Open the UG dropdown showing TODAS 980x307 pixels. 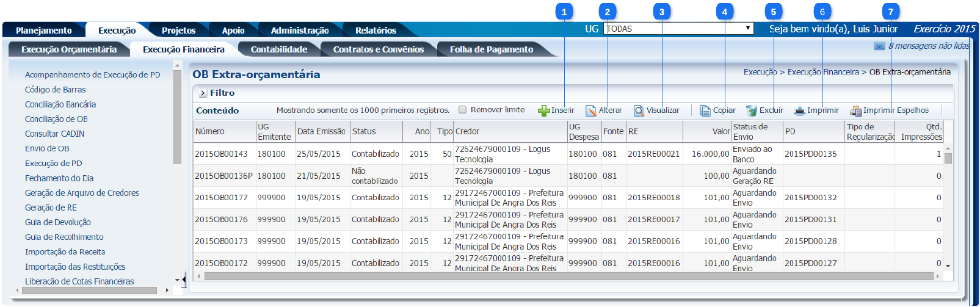pyautogui.click(x=678, y=29)
